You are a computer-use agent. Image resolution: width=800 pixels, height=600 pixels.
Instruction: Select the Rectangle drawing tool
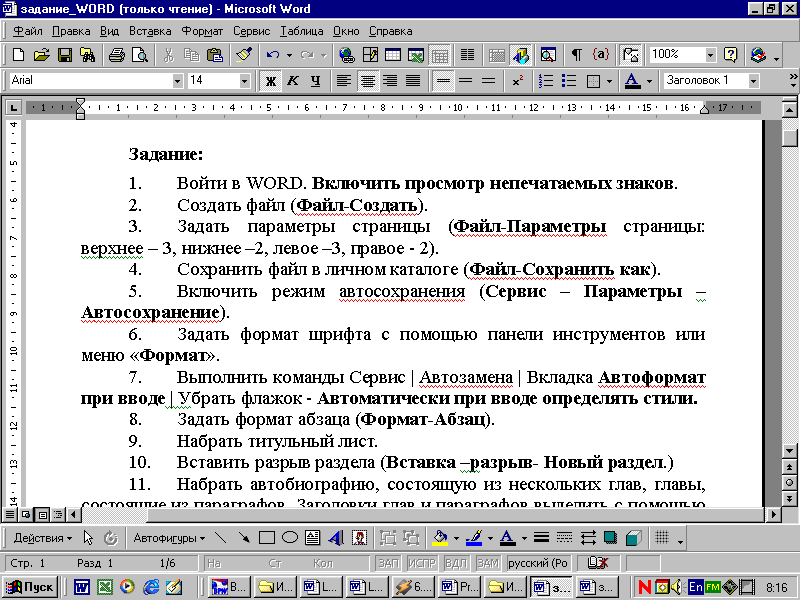[267, 538]
